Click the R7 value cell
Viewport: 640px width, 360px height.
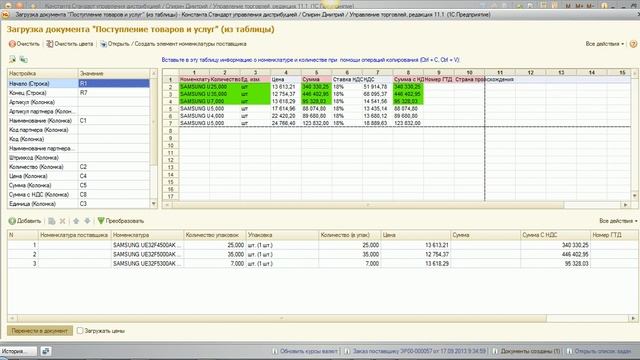114,93
